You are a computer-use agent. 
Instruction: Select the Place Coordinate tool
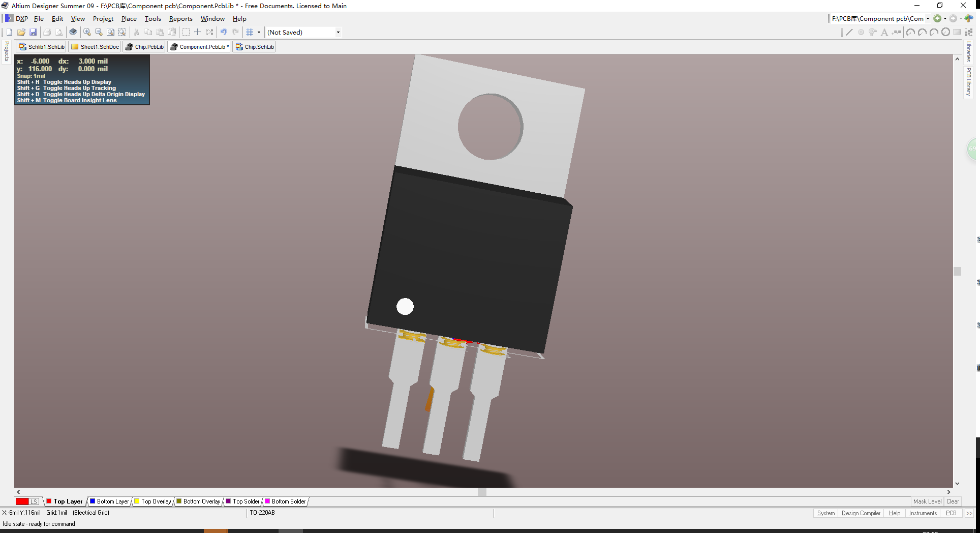pos(896,32)
